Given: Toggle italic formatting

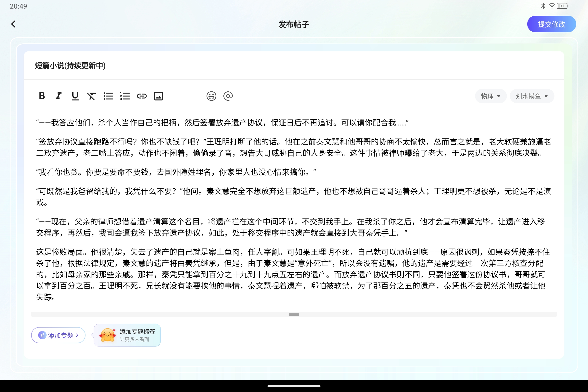Looking at the screenshot, I should pos(58,96).
